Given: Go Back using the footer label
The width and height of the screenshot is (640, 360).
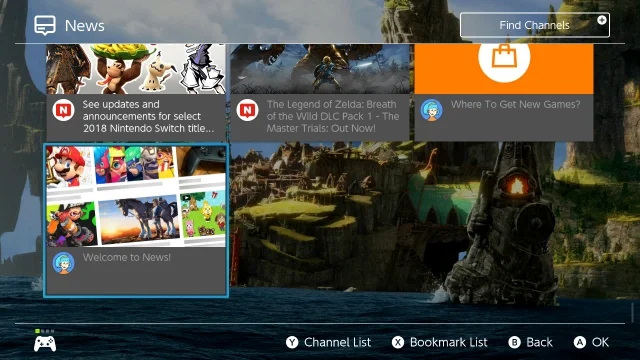Looking at the screenshot, I should pyautogui.click(x=539, y=342).
